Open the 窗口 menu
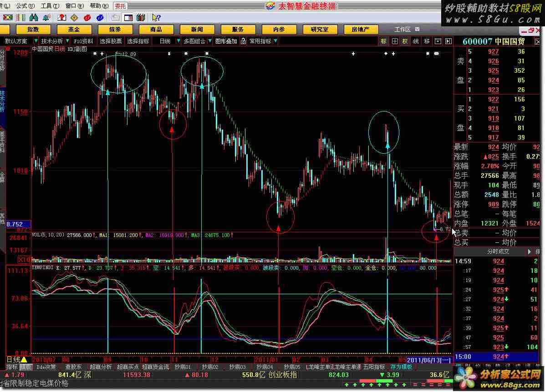 (75, 6)
